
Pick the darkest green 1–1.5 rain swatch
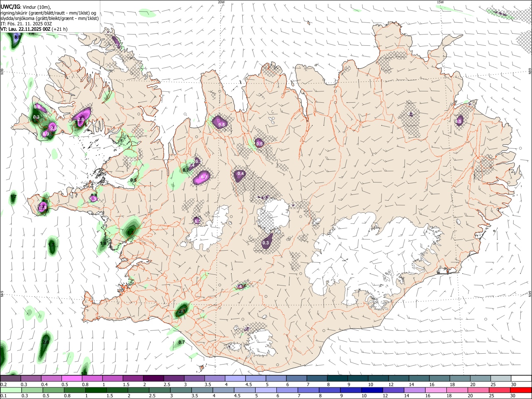96,390
